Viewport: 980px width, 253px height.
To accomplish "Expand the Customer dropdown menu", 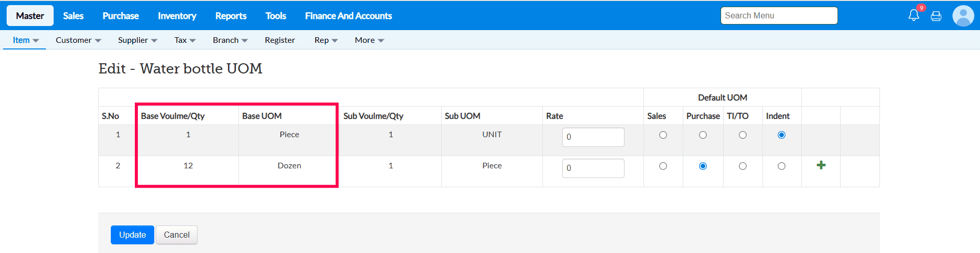I will (78, 40).
